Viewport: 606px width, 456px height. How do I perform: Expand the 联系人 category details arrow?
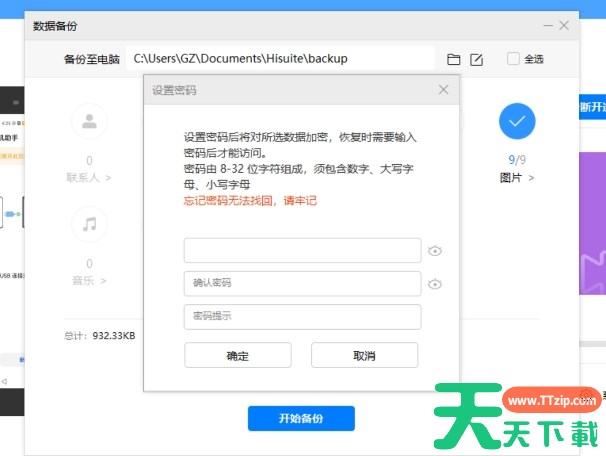click(x=108, y=178)
